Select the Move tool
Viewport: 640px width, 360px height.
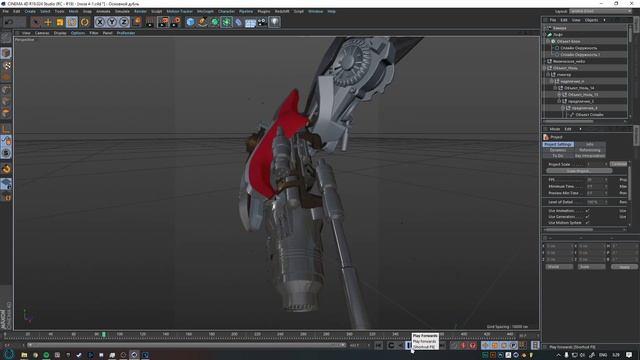point(48,22)
